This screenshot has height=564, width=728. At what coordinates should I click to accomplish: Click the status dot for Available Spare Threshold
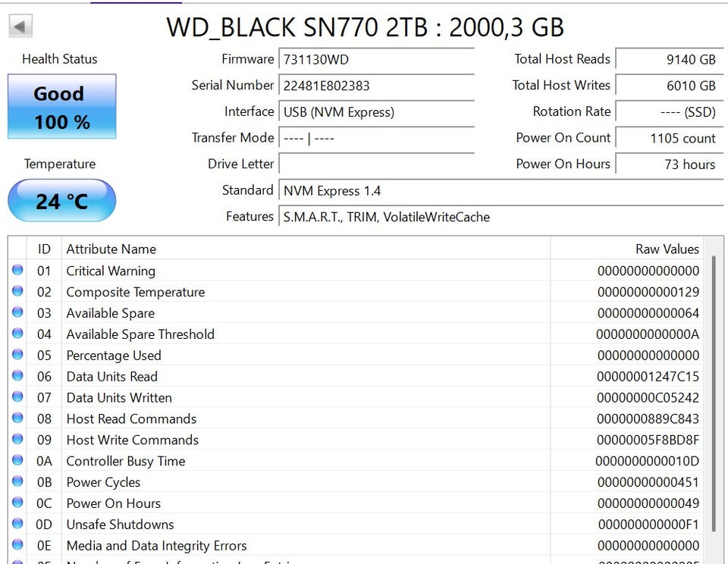click(x=17, y=334)
